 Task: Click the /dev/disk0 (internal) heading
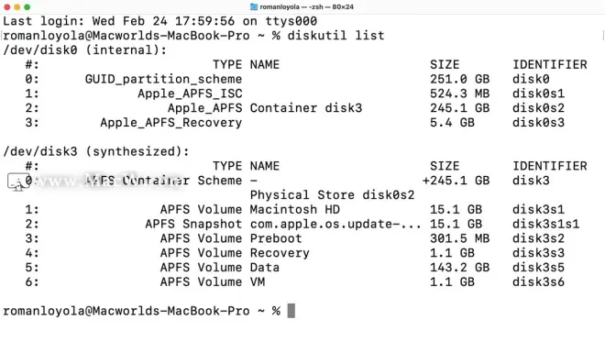point(85,50)
